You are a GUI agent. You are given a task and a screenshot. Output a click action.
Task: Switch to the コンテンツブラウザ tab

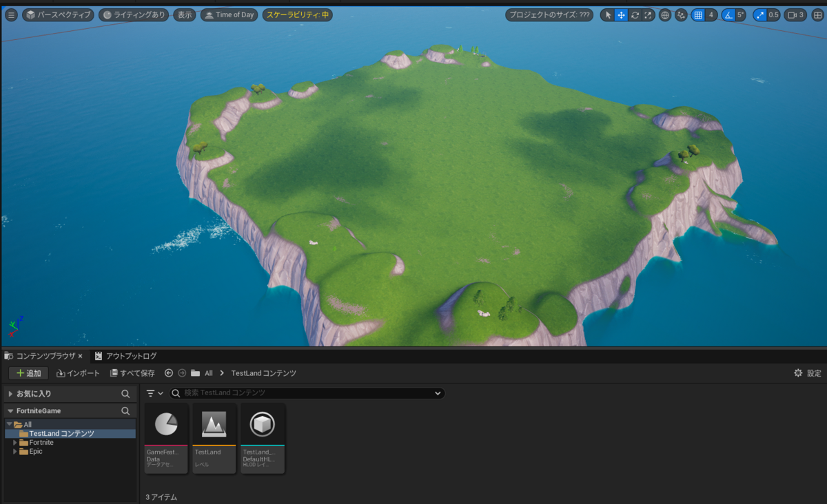pyautogui.click(x=45, y=356)
